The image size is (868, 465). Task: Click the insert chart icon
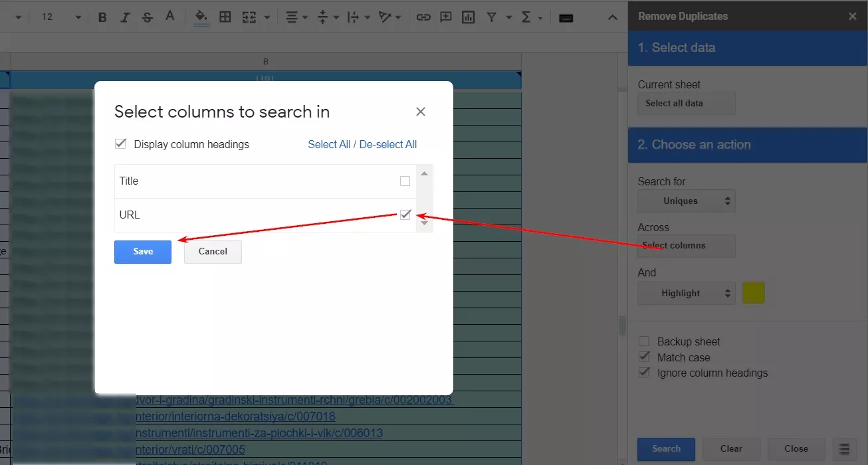click(469, 17)
